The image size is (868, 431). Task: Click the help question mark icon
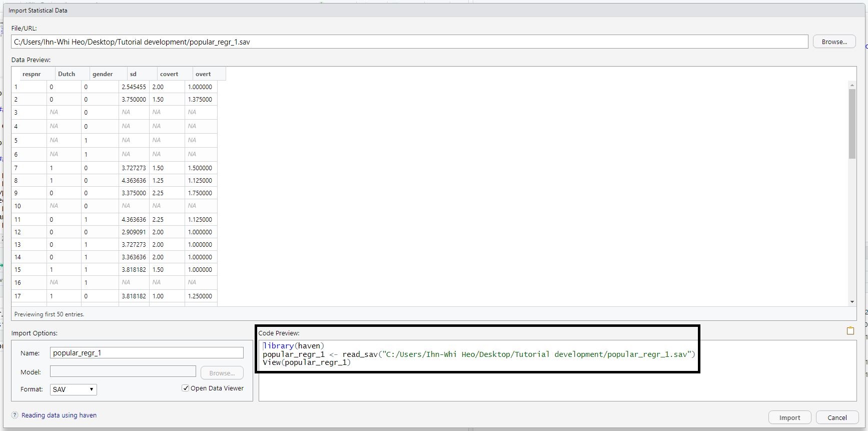(x=15, y=415)
